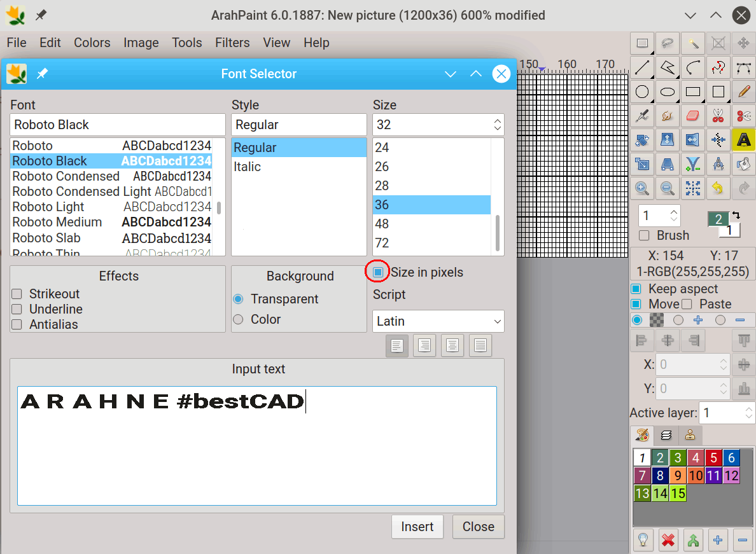Click the red X delete color button
This screenshot has width=756, height=554.
(668, 540)
